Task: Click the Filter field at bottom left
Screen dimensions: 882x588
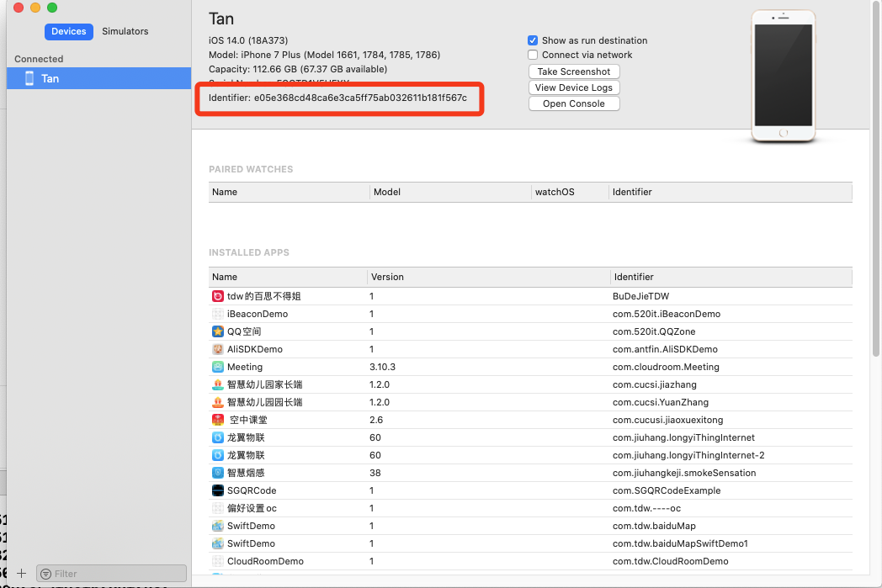Action: pyautogui.click(x=110, y=573)
